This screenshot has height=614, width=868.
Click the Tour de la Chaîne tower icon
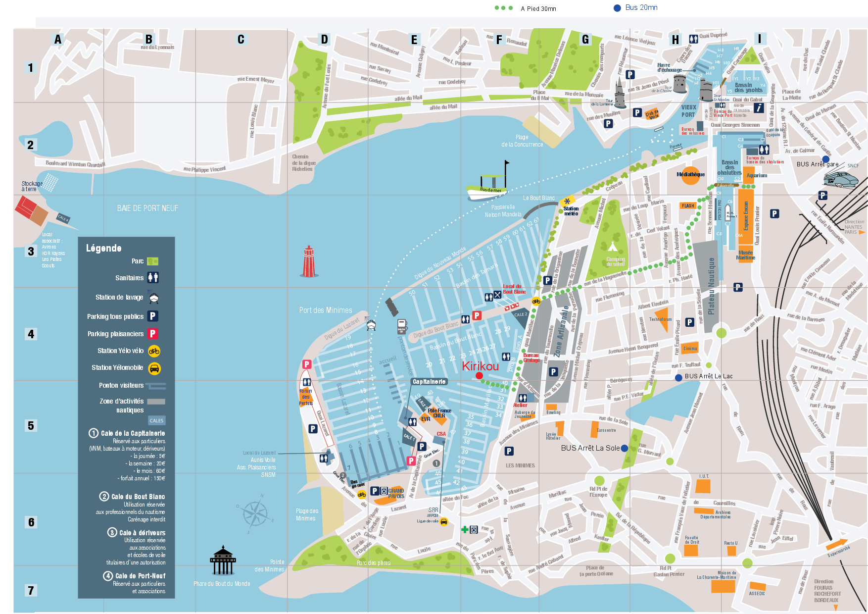click(679, 84)
